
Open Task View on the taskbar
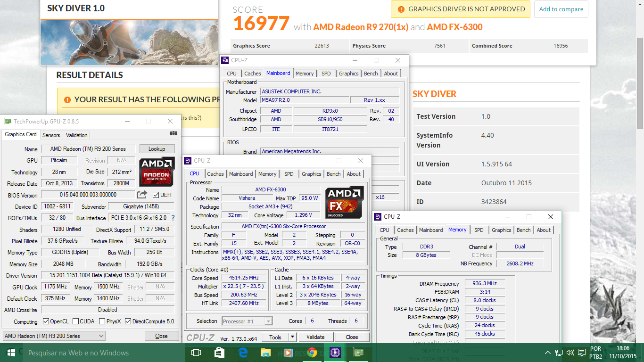click(x=196, y=353)
